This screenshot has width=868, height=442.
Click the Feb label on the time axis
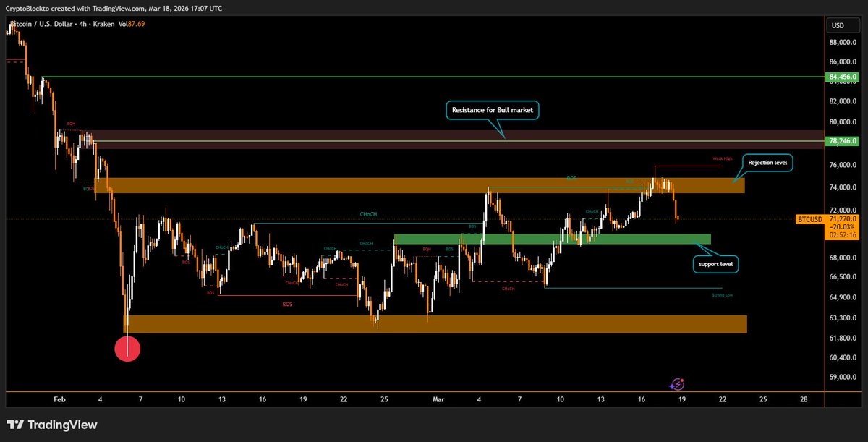59,399
